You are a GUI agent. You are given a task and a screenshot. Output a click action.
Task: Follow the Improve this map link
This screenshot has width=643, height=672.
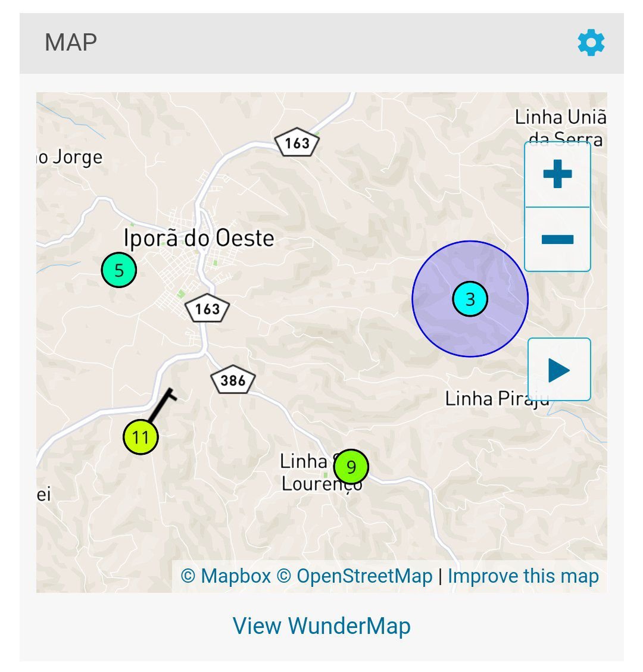523,576
